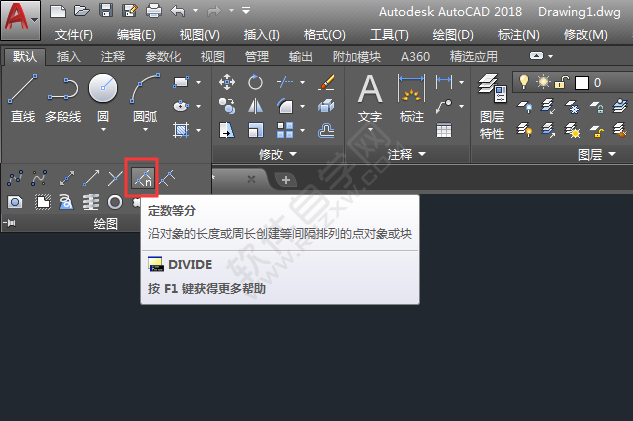This screenshot has height=421, width=633.
Task: Select the Fillet tool icon
Action: (x=285, y=106)
